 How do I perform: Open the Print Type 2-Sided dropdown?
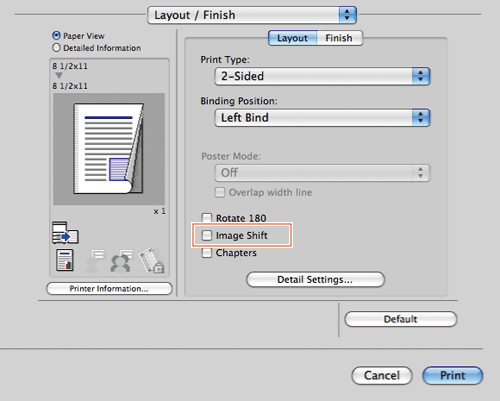(322, 76)
